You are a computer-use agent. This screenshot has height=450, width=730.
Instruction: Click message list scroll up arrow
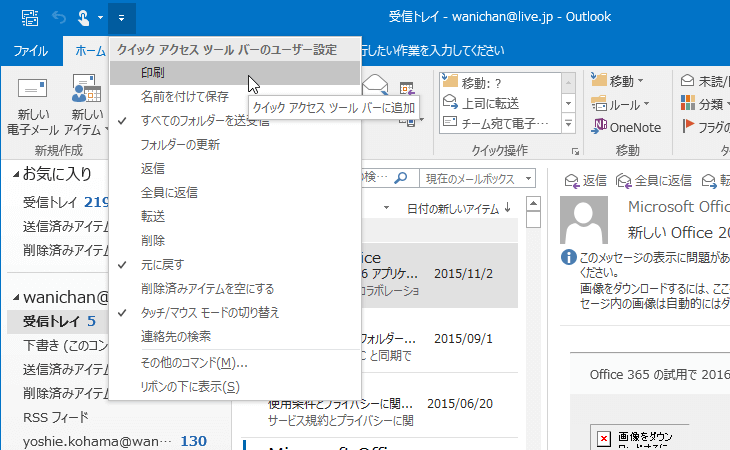pos(533,203)
